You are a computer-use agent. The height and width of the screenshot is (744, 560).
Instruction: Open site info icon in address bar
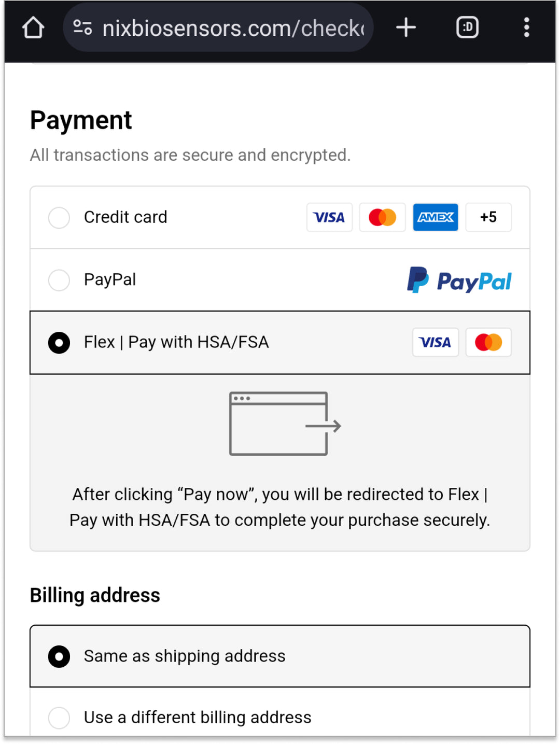click(82, 27)
